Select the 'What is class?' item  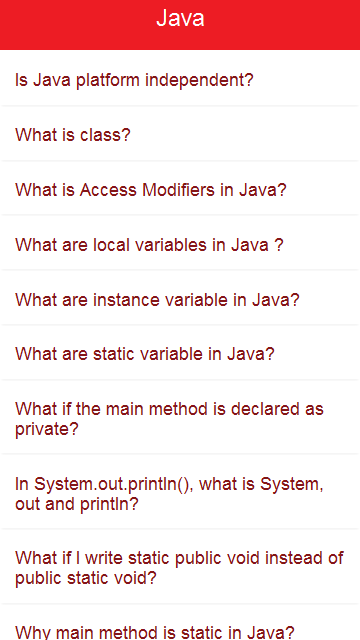[x=180, y=133]
